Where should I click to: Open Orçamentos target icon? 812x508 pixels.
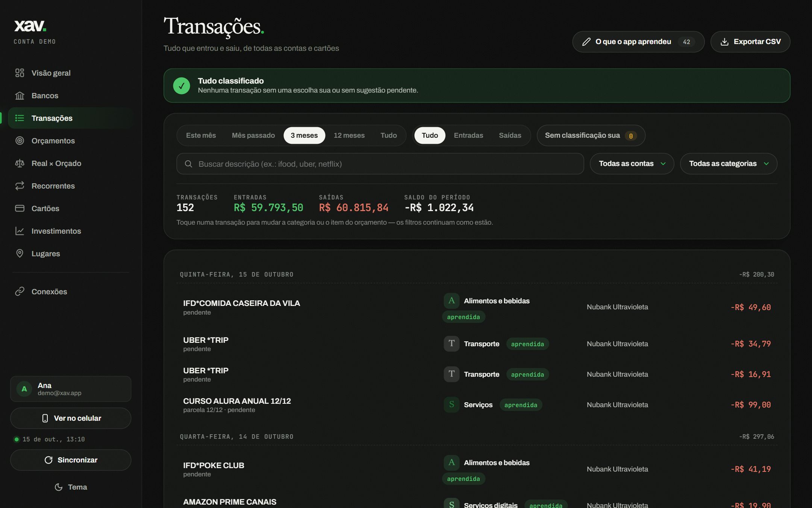(x=20, y=141)
